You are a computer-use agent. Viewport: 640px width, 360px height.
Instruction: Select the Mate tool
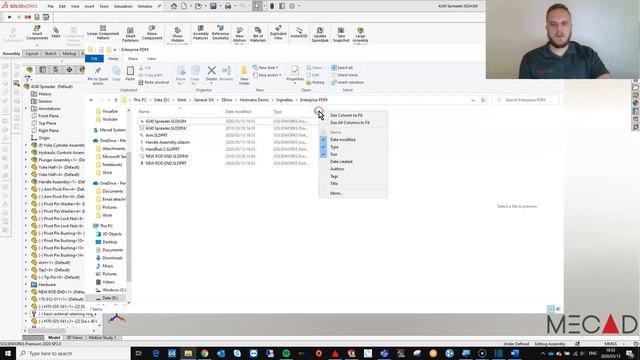56,33
